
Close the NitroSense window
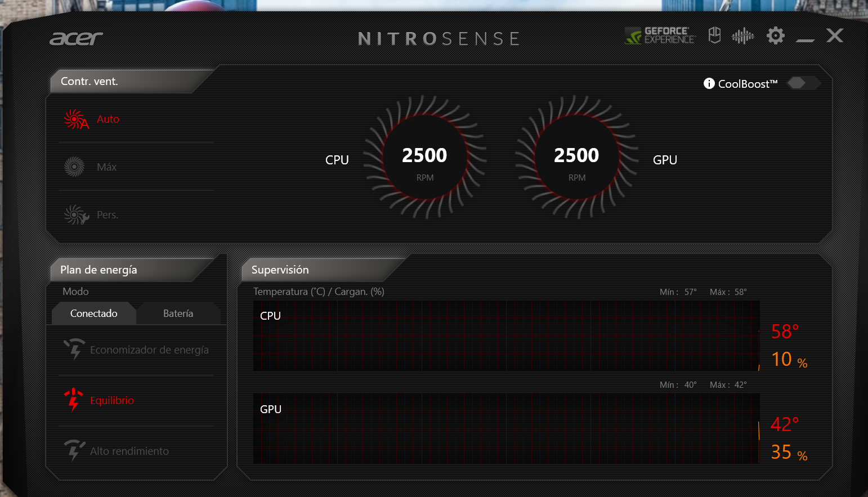[x=835, y=35]
